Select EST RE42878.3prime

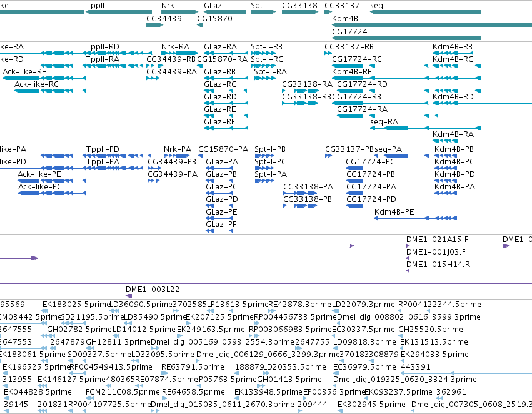pyautogui.click(x=299, y=305)
